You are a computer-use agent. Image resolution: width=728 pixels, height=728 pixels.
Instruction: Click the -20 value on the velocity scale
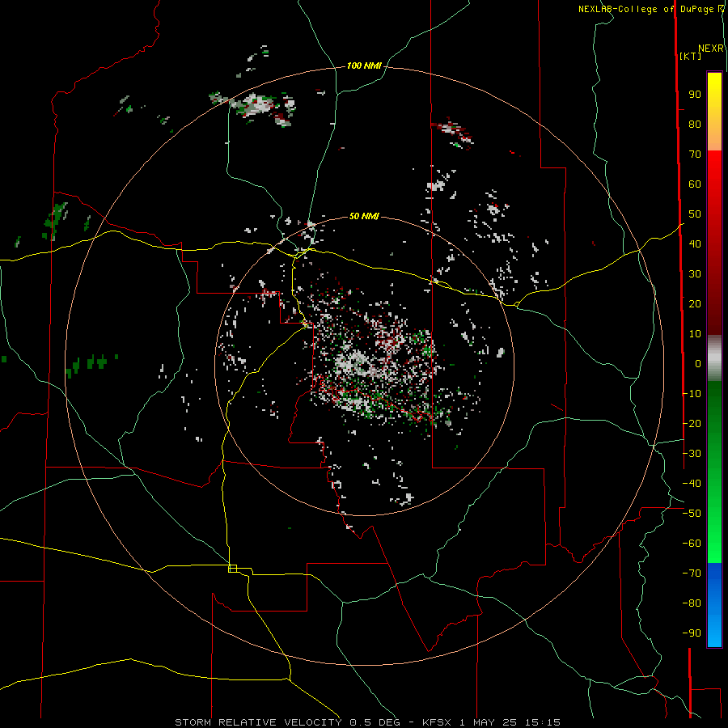pos(692,423)
